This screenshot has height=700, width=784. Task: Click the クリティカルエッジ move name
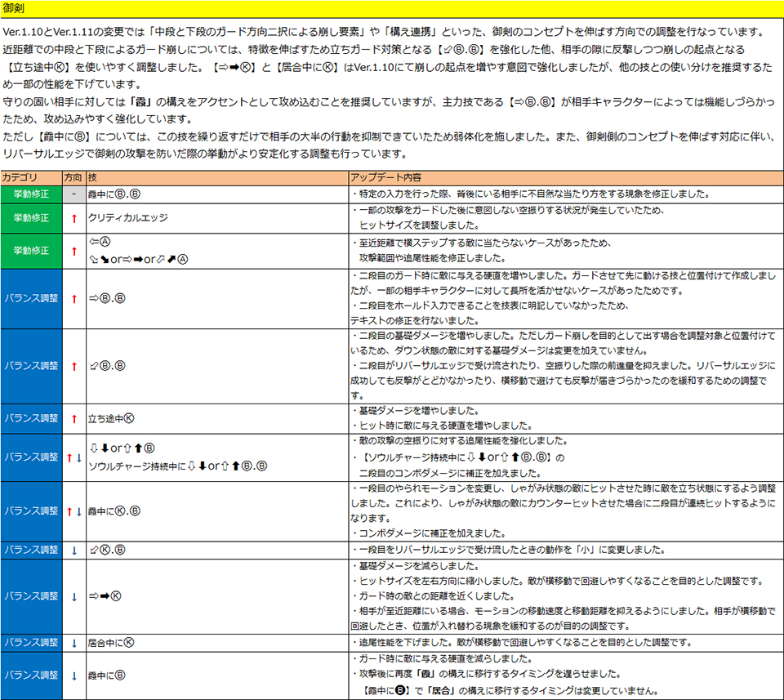[127, 219]
